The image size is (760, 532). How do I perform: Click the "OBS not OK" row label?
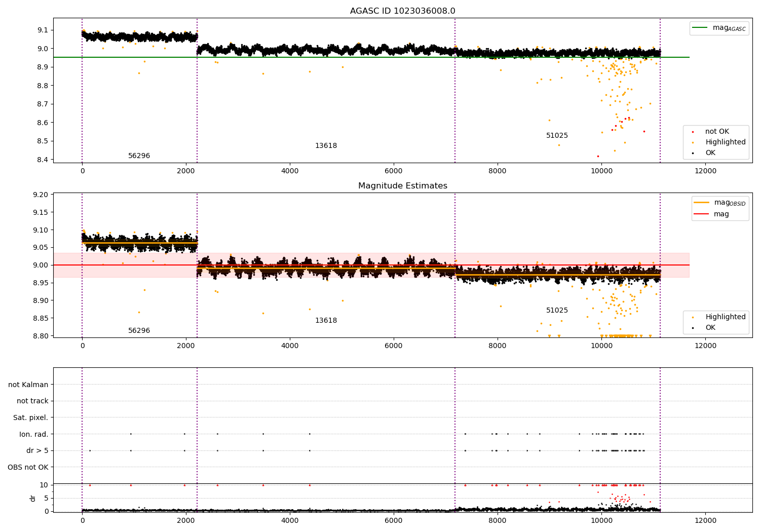point(28,467)
